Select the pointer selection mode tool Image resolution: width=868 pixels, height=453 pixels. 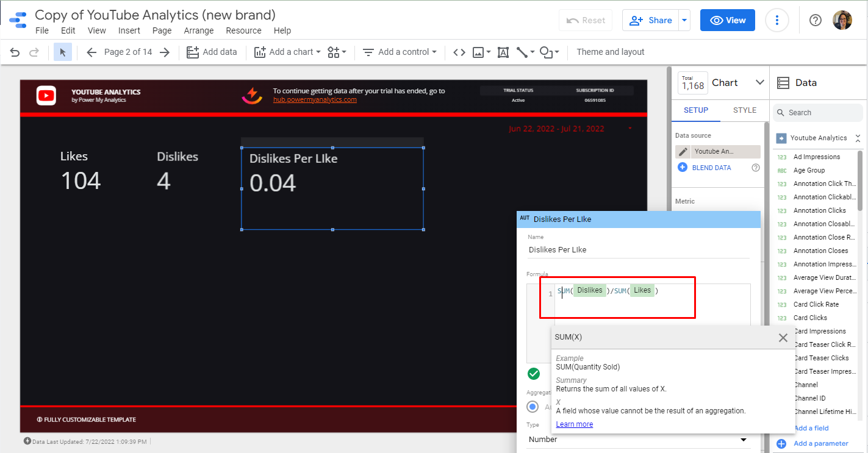[62, 52]
